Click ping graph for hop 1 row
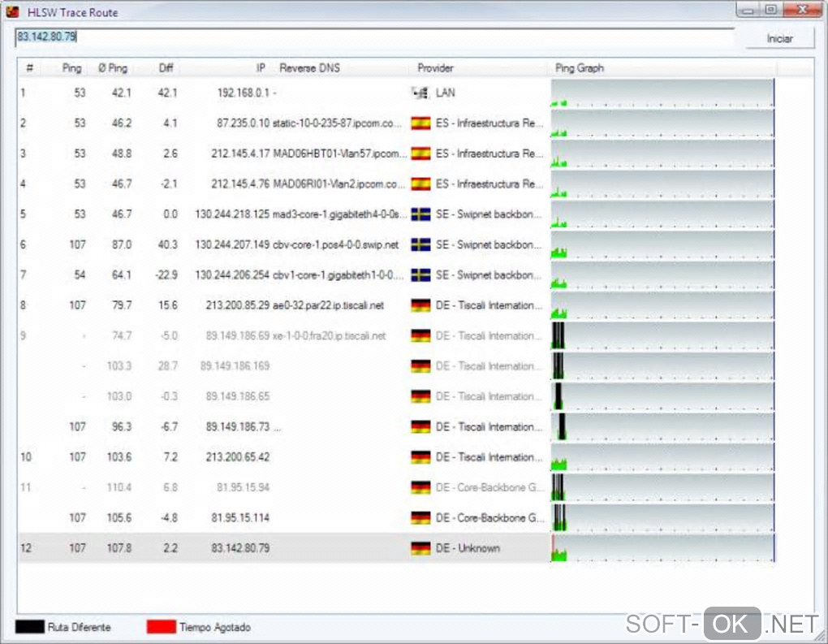 click(x=662, y=93)
